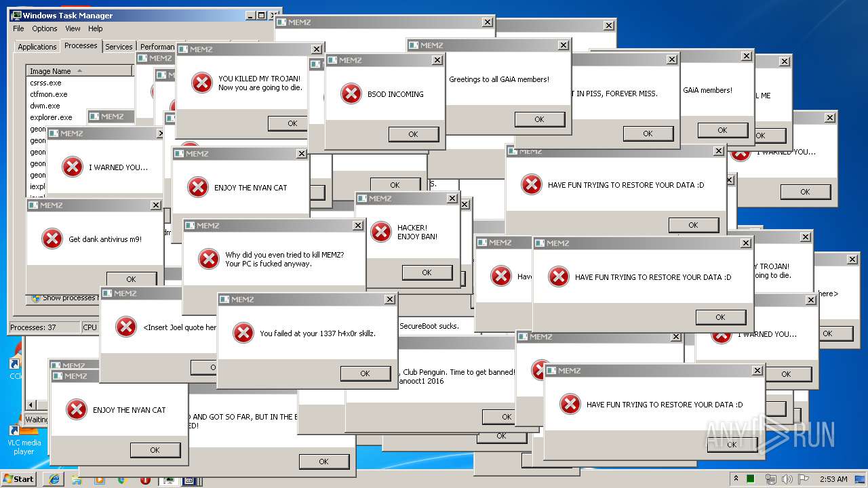
Task: Open the Start menu
Action: pos(18,479)
